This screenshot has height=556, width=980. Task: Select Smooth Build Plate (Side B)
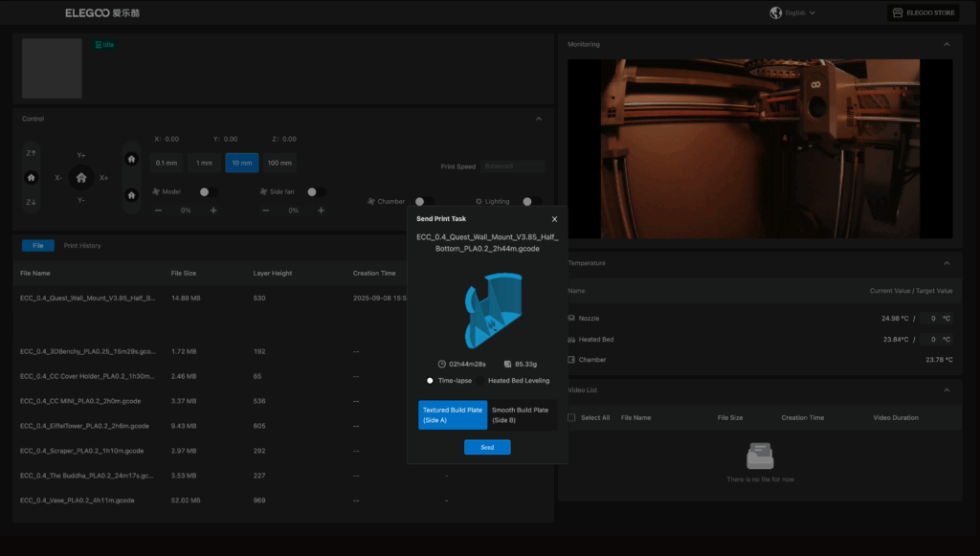pyautogui.click(x=521, y=414)
